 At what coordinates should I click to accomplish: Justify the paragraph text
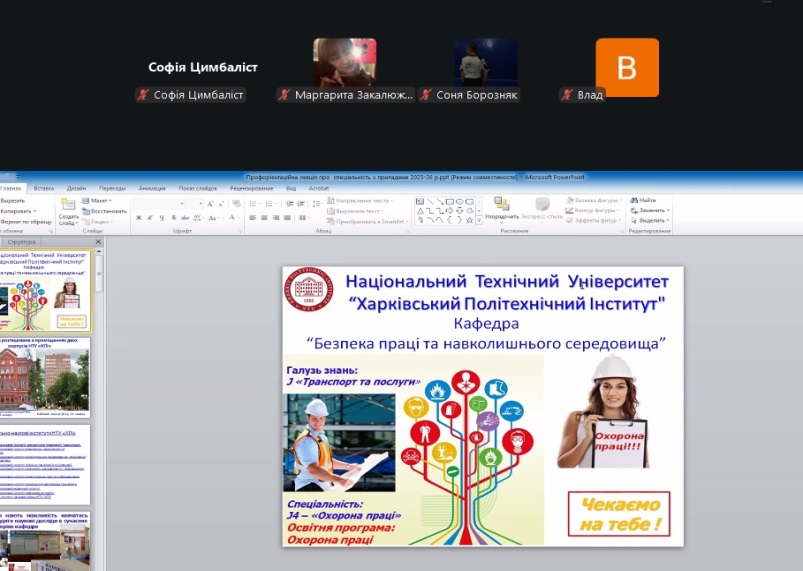(287, 218)
